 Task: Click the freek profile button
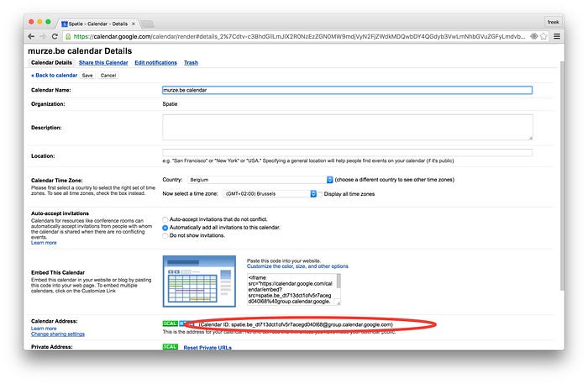(x=553, y=22)
